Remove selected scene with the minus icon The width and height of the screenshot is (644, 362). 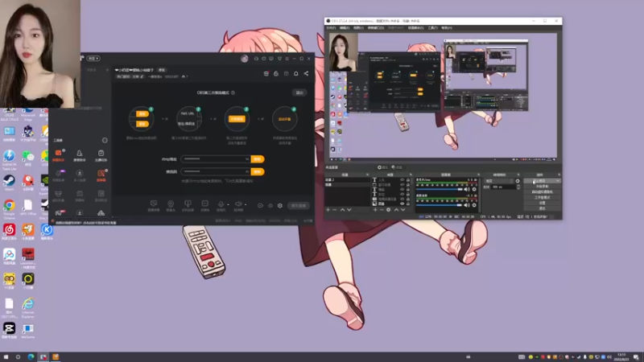click(334, 210)
